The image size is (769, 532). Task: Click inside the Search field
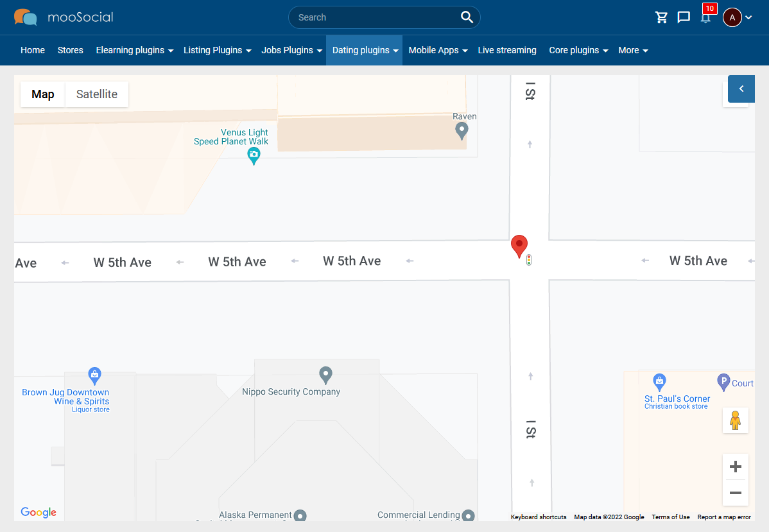(384, 17)
